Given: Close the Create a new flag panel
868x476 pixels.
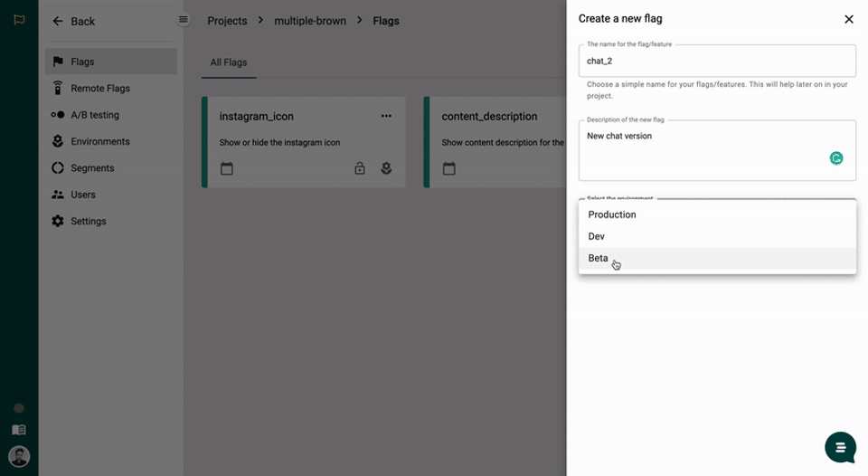Looking at the screenshot, I should point(849,19).
